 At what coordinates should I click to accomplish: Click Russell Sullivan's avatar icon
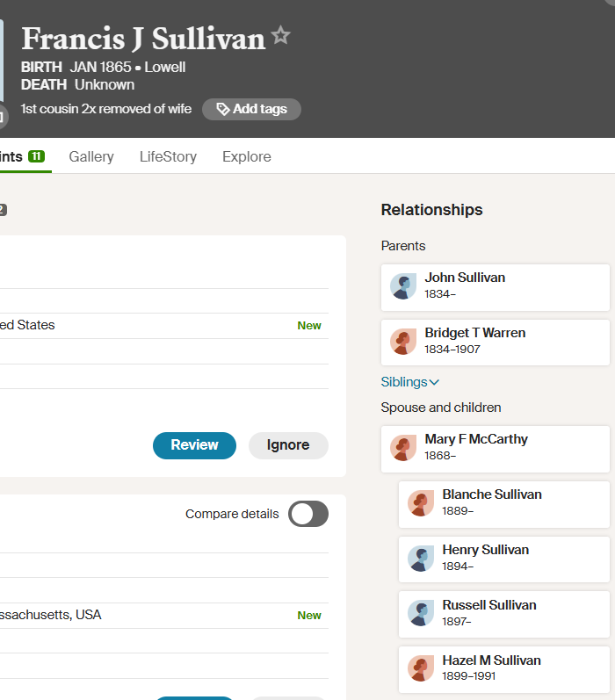[x=421, y=615]
